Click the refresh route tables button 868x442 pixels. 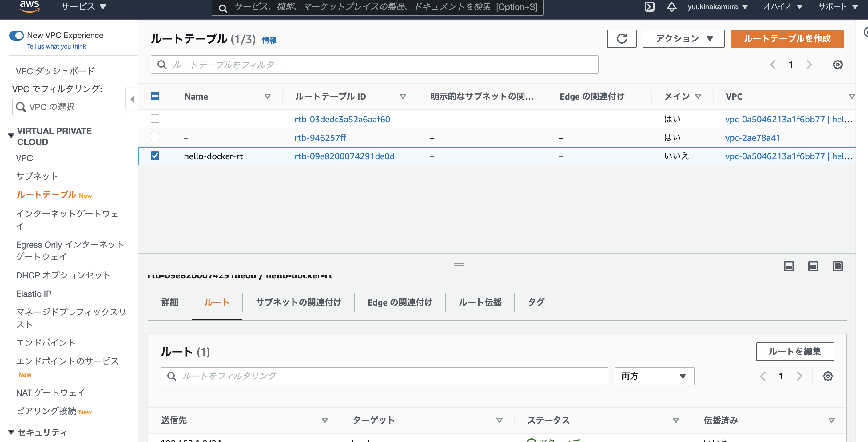621,39
